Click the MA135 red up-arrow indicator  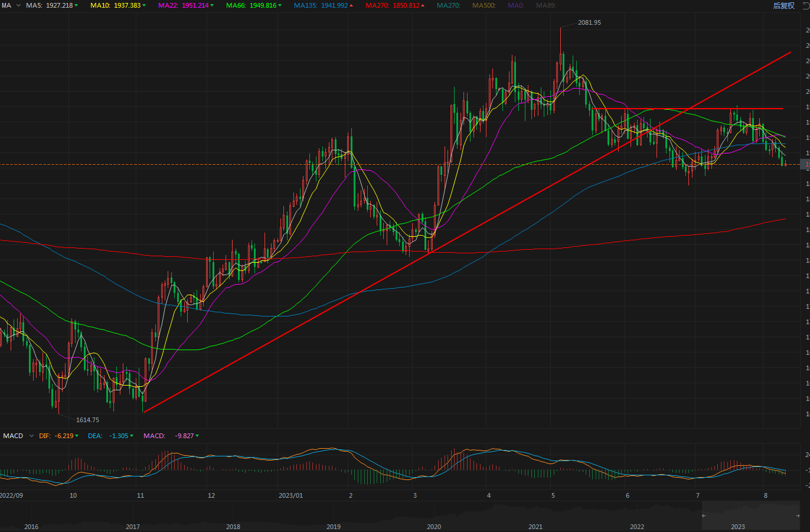[352, 5]
